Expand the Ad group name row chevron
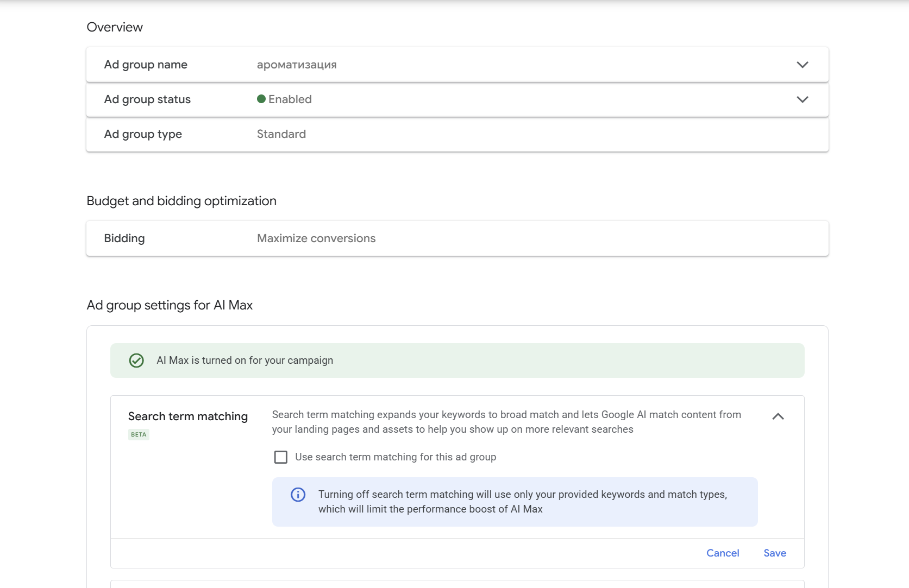909x588 pixels. [x=802, y=65]
